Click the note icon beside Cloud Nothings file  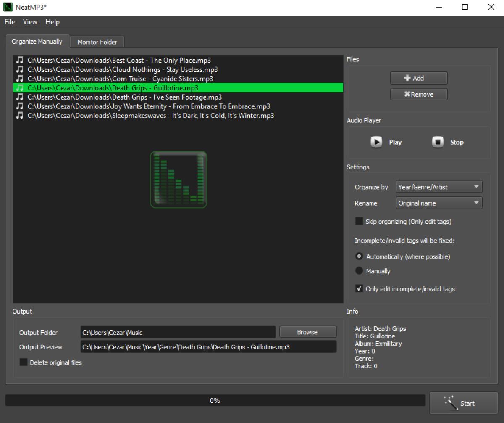click(x=19, y=69)
